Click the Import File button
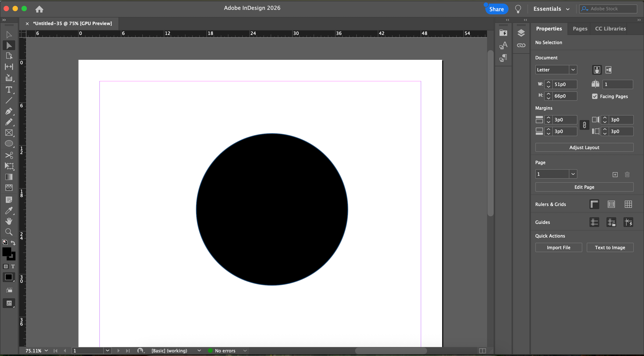The width and height of the screenshot is (644, 356). pos(558,247)
